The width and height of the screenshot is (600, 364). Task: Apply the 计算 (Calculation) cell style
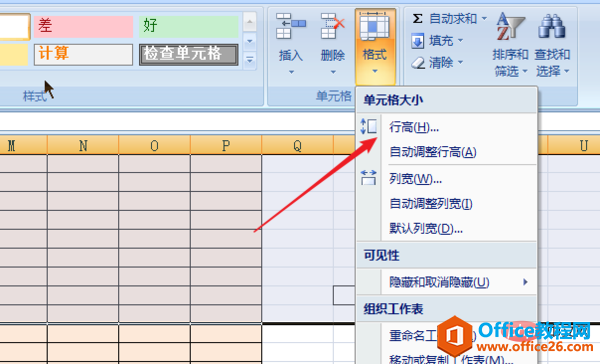[x=83, y=54]
